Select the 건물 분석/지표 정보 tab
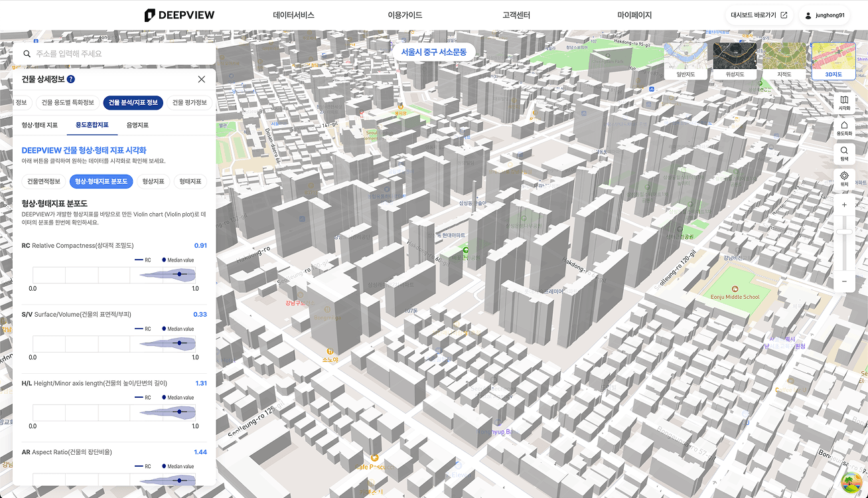The height and width of the screenshot is (498, 868). click(133, 102)
